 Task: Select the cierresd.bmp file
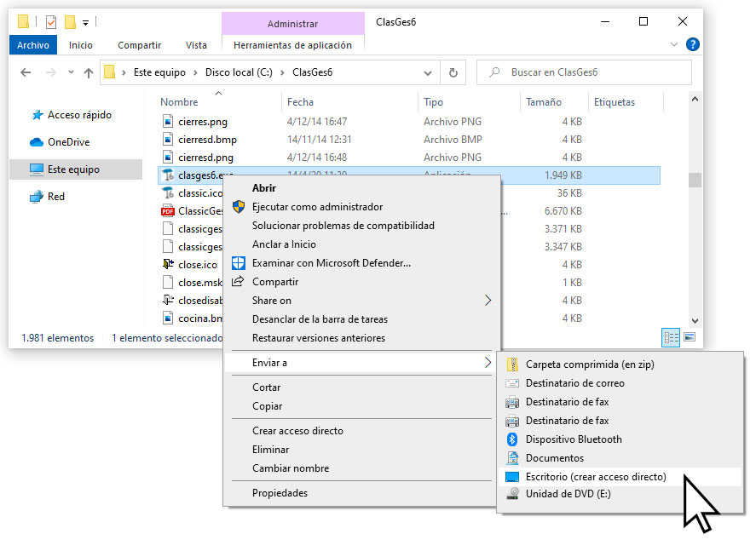coord(207,139)
